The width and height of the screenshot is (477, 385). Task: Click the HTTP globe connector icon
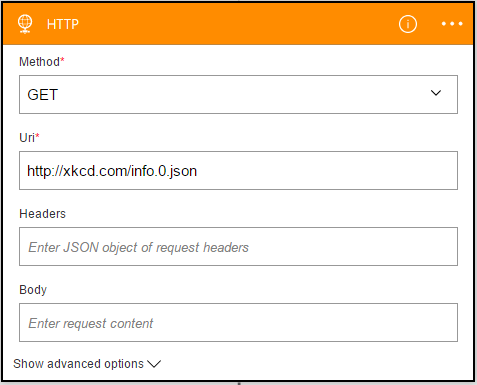25,24
